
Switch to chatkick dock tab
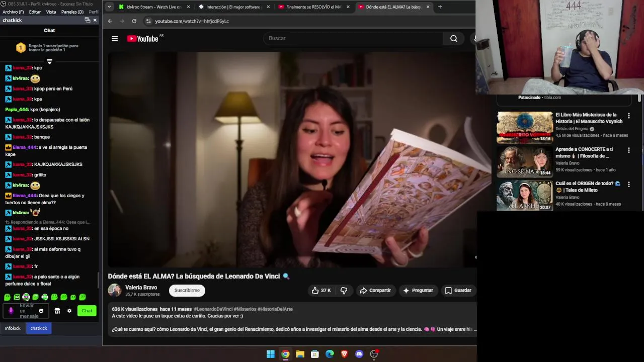[39, 328]
